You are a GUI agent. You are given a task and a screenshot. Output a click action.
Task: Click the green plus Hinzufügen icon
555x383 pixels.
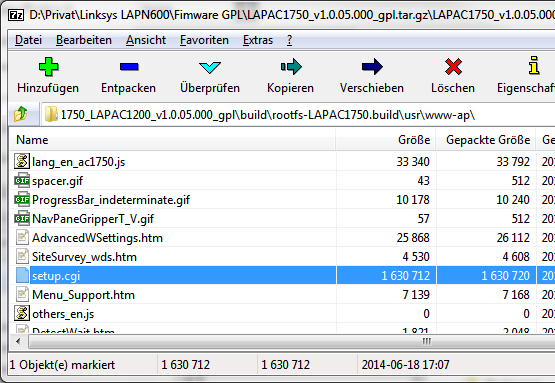click(x=48, y=67)
